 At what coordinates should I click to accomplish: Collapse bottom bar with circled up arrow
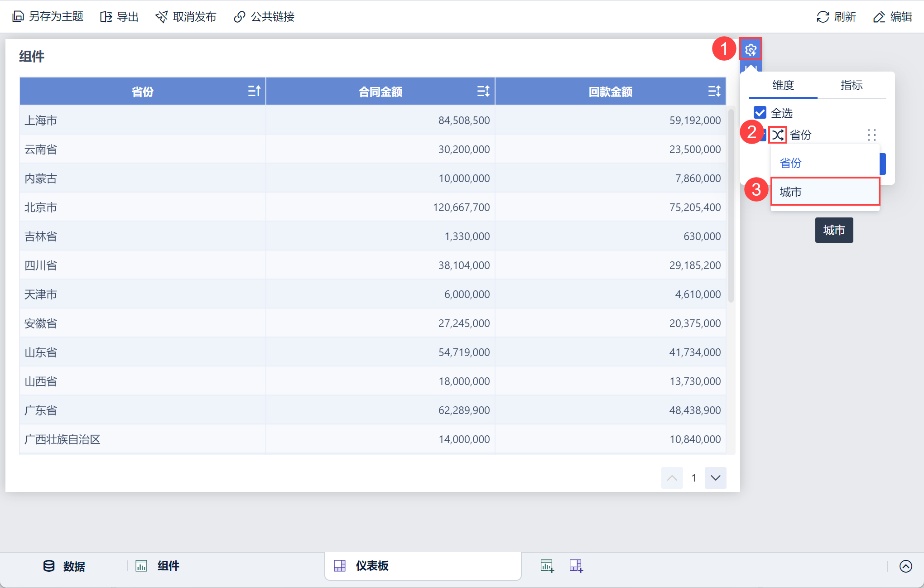(x=905, y=566)
